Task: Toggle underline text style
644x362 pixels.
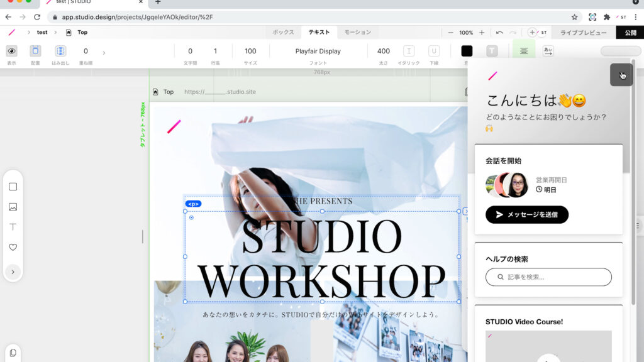Action: [x=434, y=51]
